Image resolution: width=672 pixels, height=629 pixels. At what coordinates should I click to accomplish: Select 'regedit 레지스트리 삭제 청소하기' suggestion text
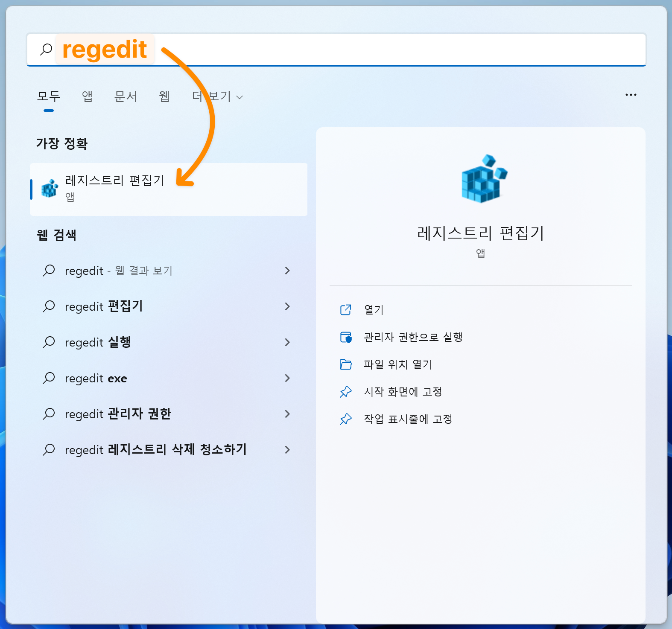(x=156, y=450)
